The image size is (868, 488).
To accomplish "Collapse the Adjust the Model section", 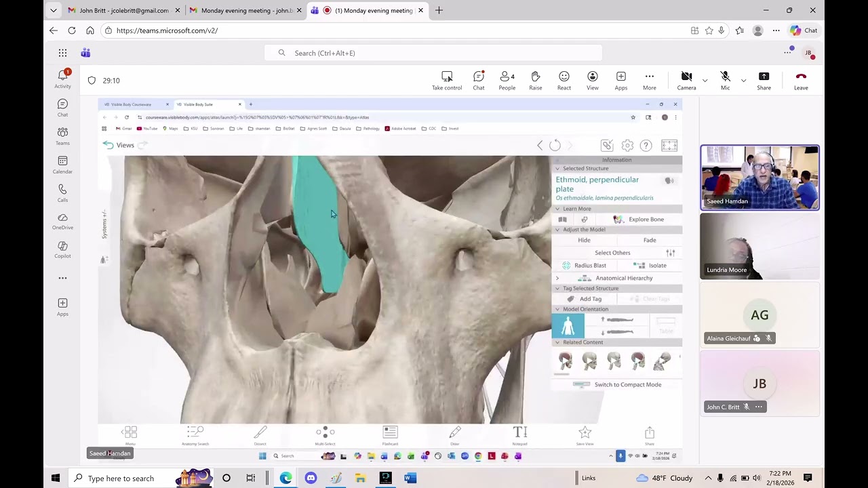I will tap(557, 230).
